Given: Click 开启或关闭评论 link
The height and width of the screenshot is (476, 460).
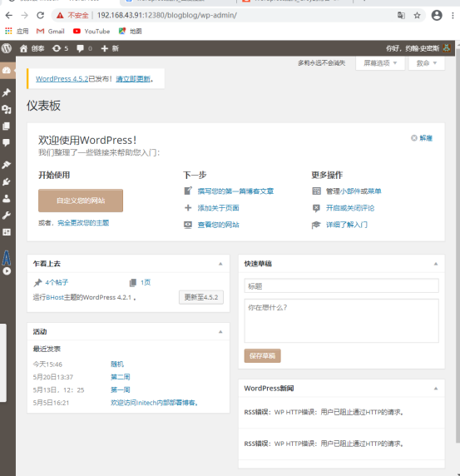Looking at the screenshot, I should 350,208.
